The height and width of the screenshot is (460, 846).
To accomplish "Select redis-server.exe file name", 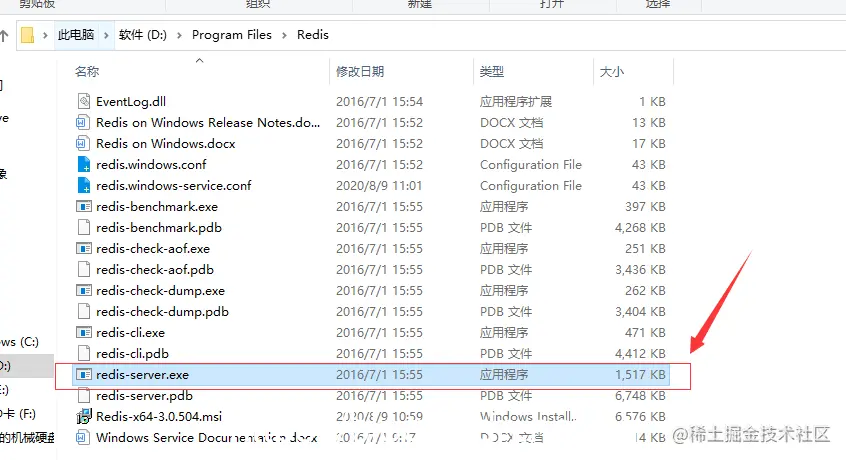I will [x=142, y=375].
